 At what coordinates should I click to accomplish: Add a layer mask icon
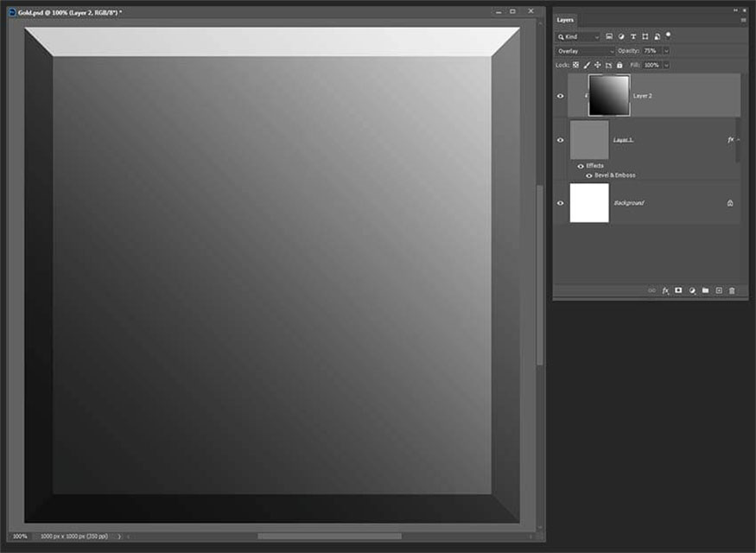click(678, 290)
